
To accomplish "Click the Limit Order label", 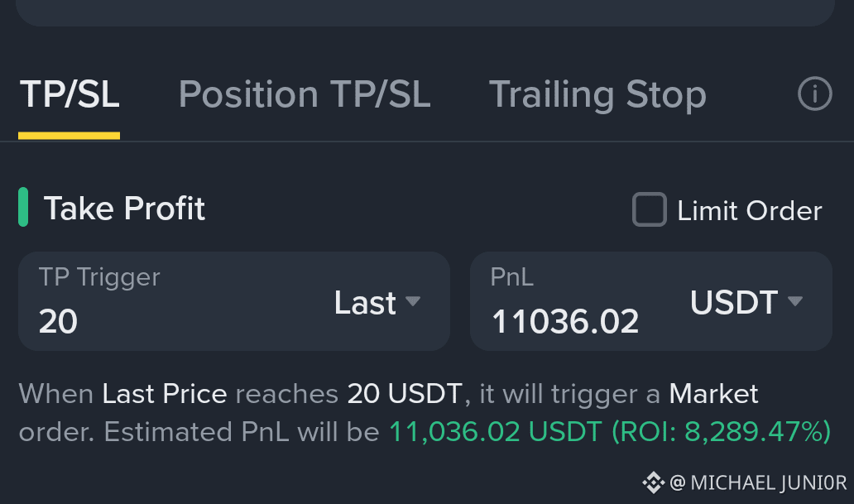I will tap(750, 210).
